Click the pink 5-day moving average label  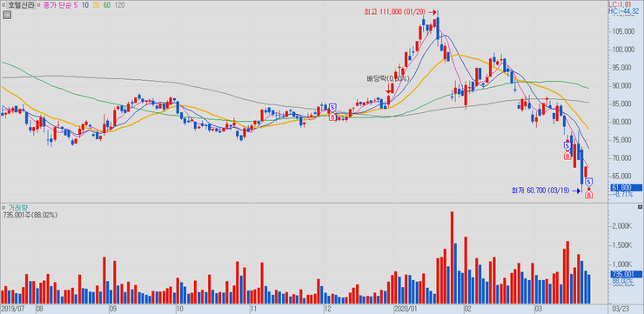(x=75, y=5)
